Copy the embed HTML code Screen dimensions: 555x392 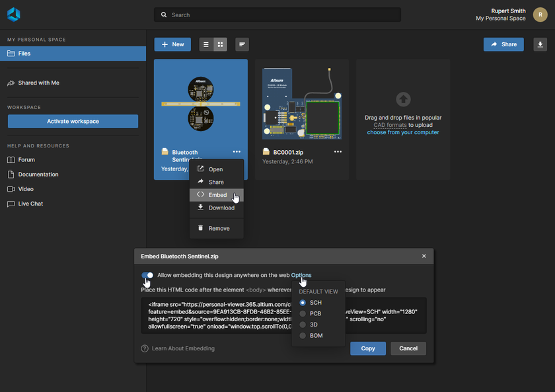coord(367,348)
